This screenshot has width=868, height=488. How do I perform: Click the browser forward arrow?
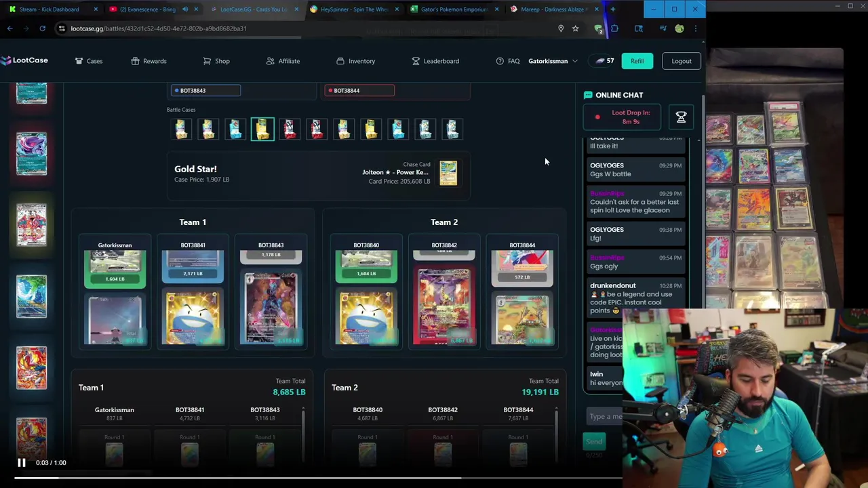pyautogui.click(x=26, y=28)
